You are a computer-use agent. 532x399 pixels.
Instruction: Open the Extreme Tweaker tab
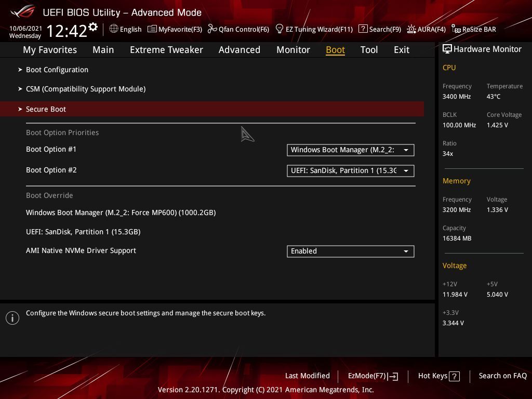(x=166, y=50)
